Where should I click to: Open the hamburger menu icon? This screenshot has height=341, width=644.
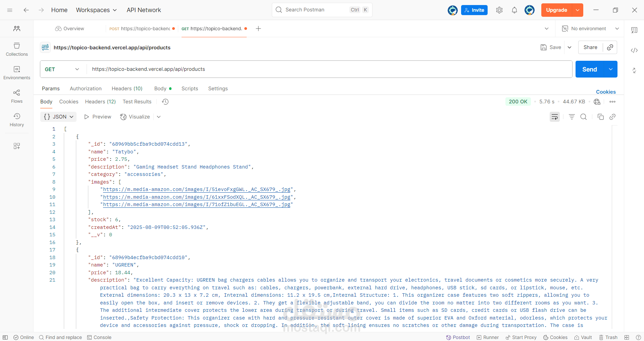[x=10, y=10]
